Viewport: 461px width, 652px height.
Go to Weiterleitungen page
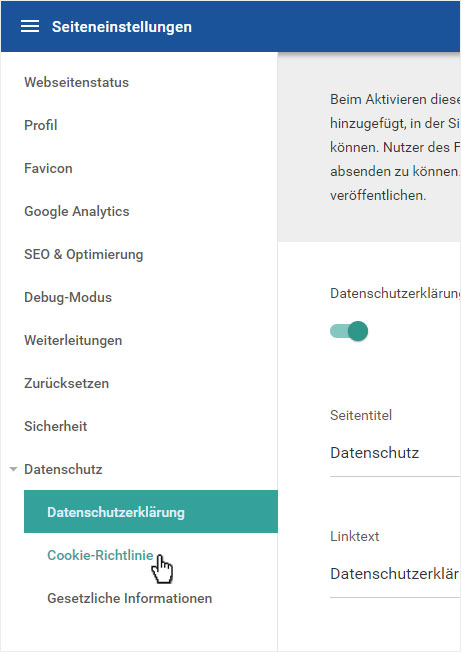point(73,340)
